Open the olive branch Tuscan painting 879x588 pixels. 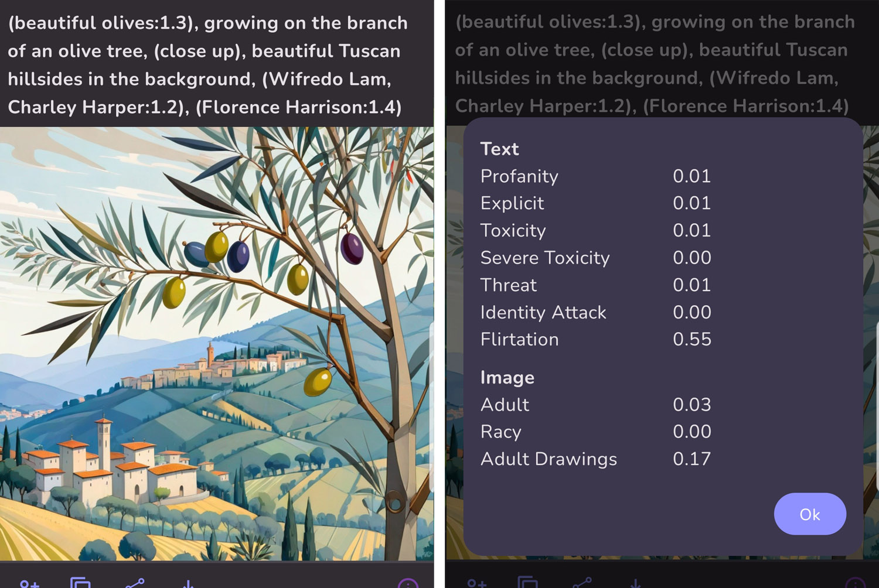217,343
